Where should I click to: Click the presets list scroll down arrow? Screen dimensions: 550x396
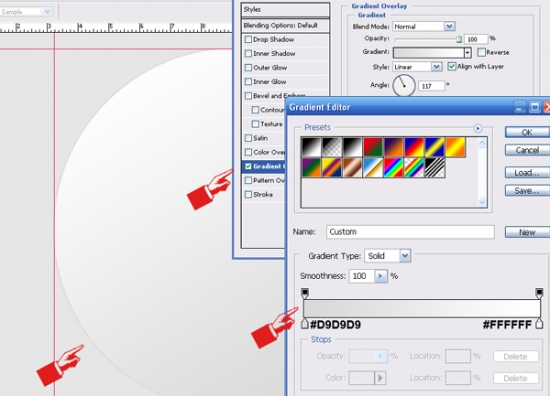[482, 202]
